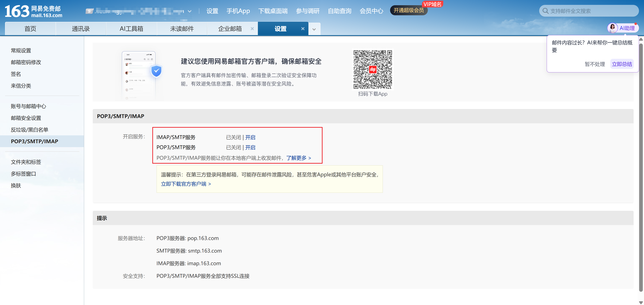This screenshot has height=305, width=644.
Task: Click the text IMAP服务器: imap.163.com
Action: pos(189,263)
